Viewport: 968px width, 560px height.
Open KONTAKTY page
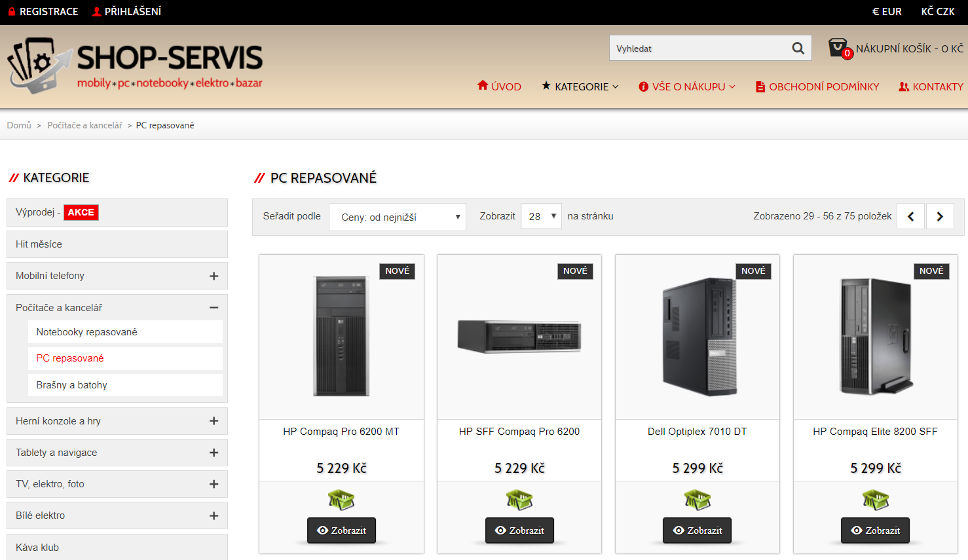point(931,86)
